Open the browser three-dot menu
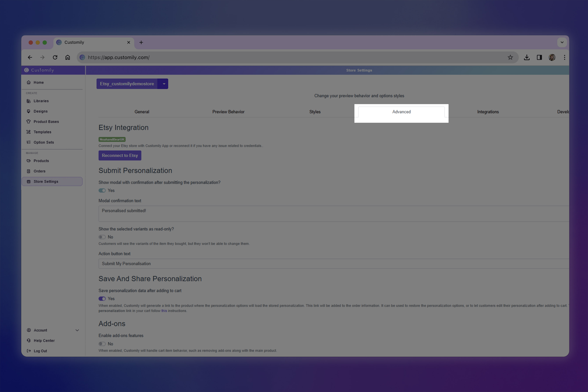Viewport: 588px width, 392px height. (x=564, y=58)
